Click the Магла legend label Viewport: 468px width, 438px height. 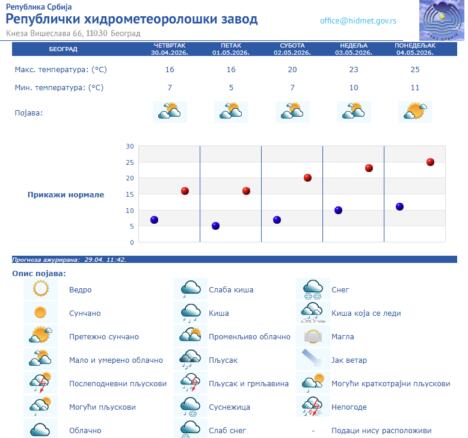tap(343, 337)
